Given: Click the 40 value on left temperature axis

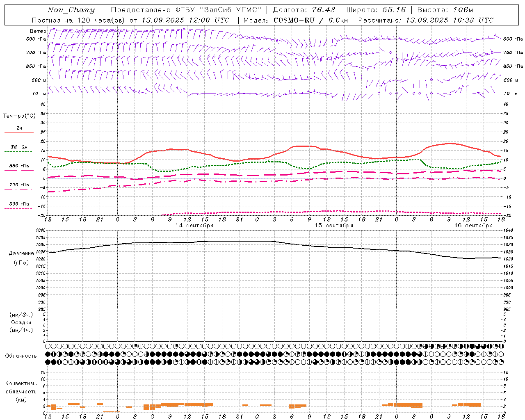Looking at the screenshot, I should point(43,104).
